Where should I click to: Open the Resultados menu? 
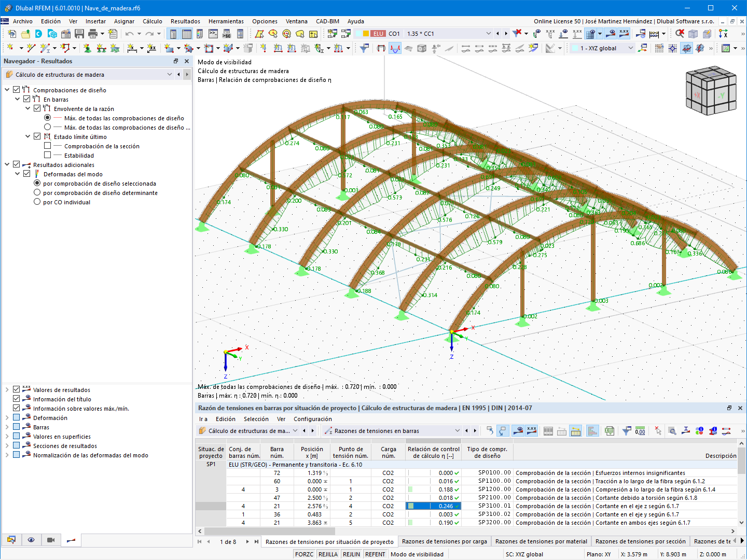pos(185,21)
